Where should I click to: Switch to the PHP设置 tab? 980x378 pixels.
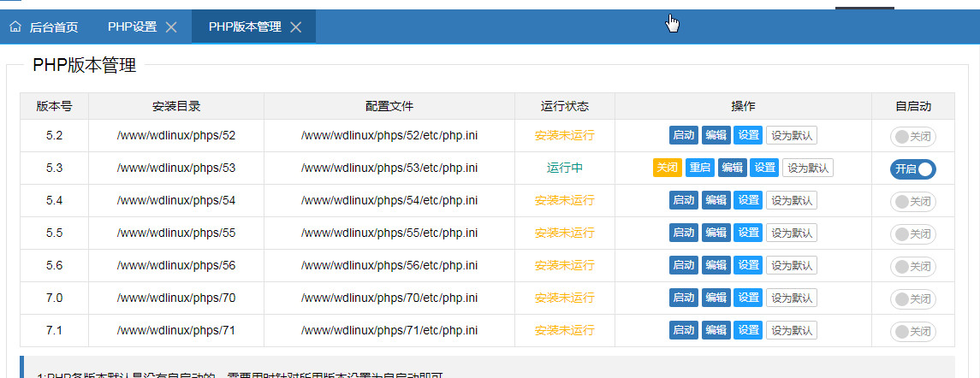[x=132, y=27]
